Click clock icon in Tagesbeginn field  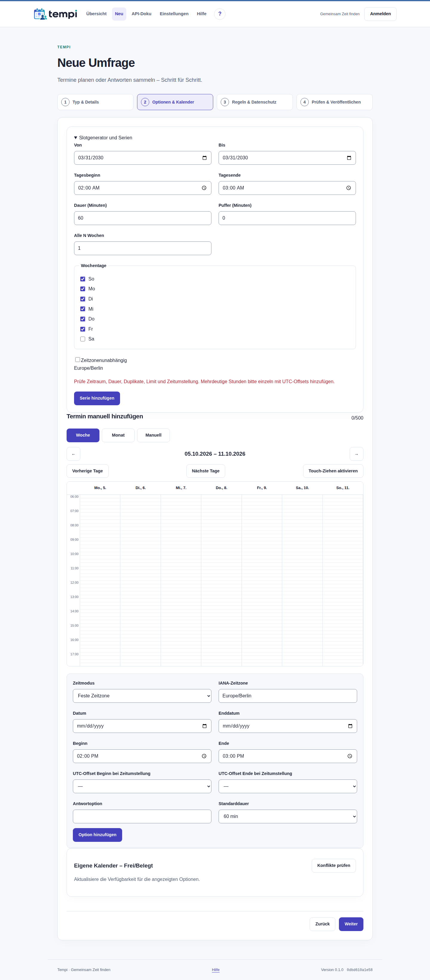pyautogui.click(x=204, y=188)
